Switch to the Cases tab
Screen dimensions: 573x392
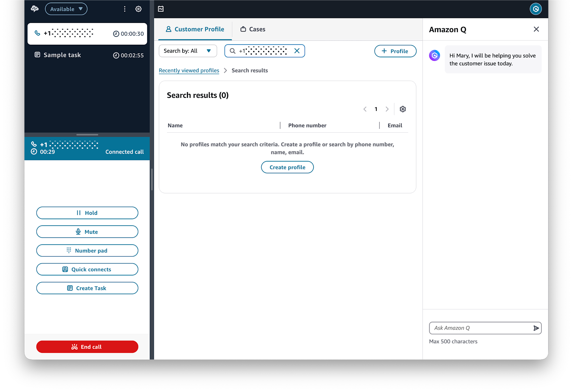click(x=252, y=29)
